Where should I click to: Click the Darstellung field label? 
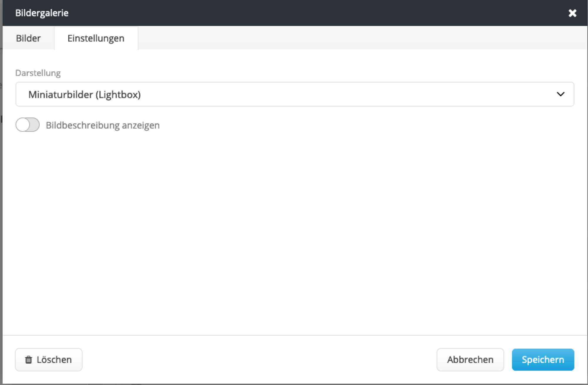click(38, 73)
